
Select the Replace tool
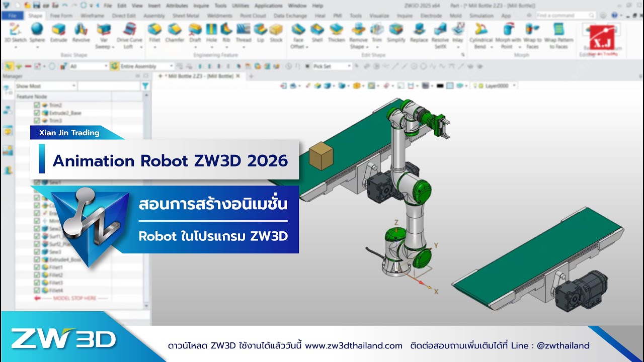419,33
